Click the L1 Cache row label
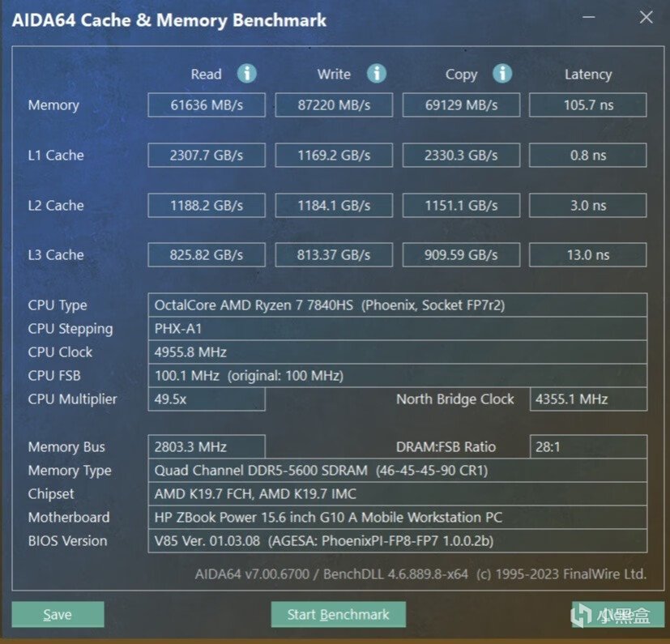670x644 pixels. point(56,155)
